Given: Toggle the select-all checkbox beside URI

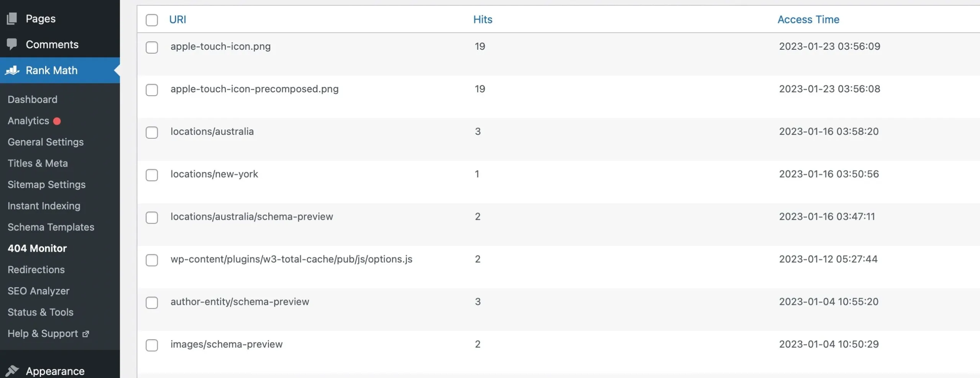Looking at the screenshot, I should (152, 20).
